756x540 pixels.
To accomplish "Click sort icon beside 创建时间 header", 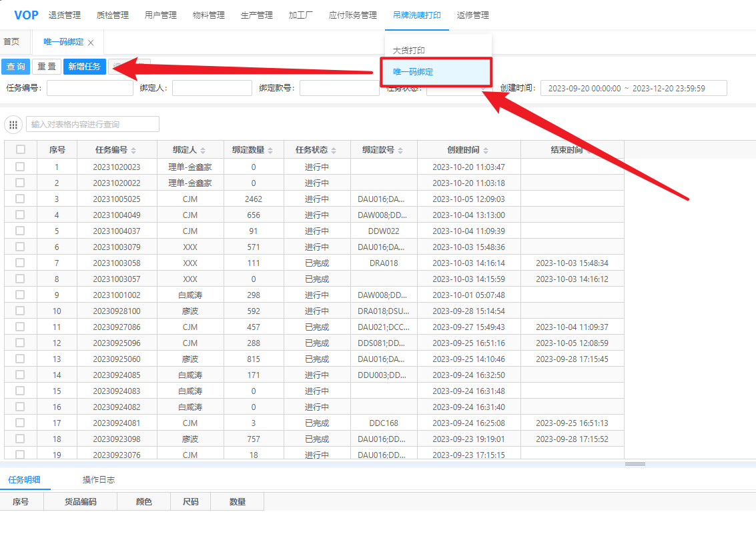I will [486, 151].
